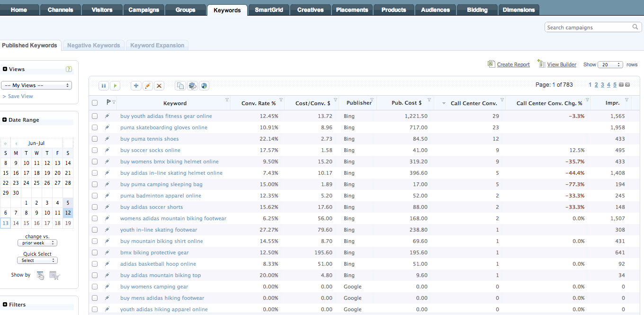
Task: Click the Cost/Conv. $ column header
Action: click(313, 103)
